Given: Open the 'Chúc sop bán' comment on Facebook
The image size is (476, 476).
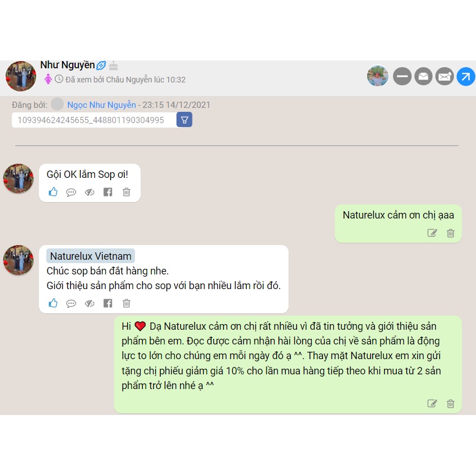Looking at the screenshot, I should pyautogui.click(x=108, y=303).
